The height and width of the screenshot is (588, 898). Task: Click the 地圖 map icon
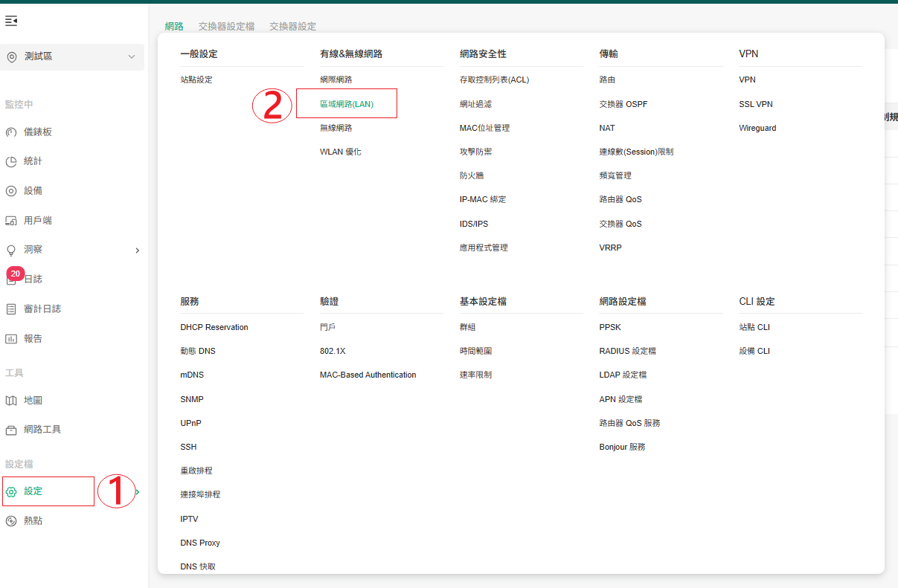11,401
